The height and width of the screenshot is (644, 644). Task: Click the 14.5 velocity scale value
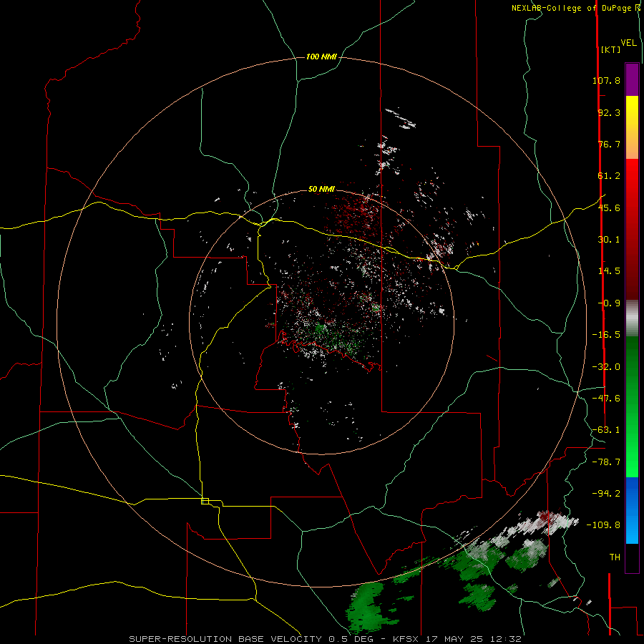tap(609, 271)
